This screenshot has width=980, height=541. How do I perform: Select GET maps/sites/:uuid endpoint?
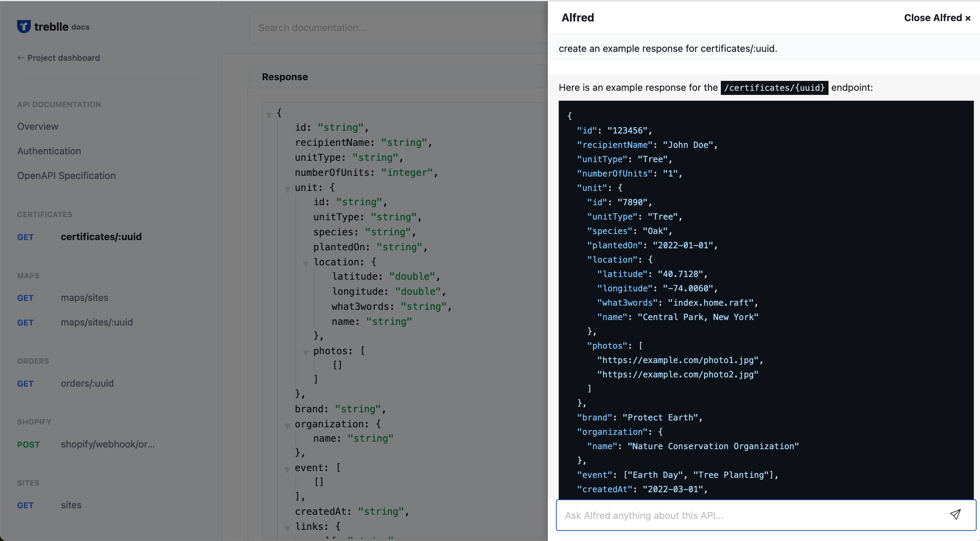(x=75, y=322)
